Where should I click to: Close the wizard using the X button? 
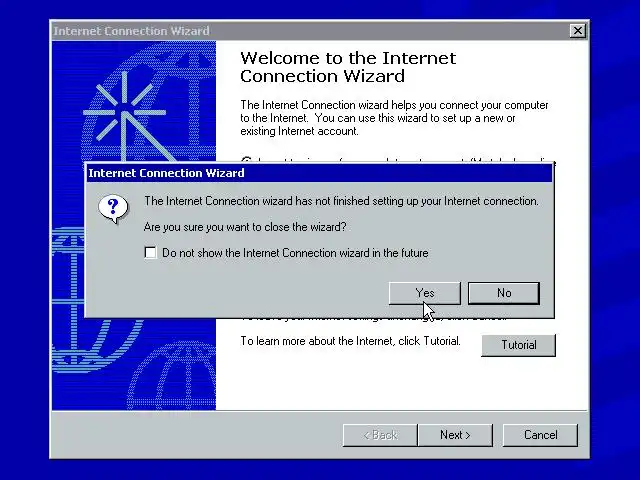pos(578,31)
